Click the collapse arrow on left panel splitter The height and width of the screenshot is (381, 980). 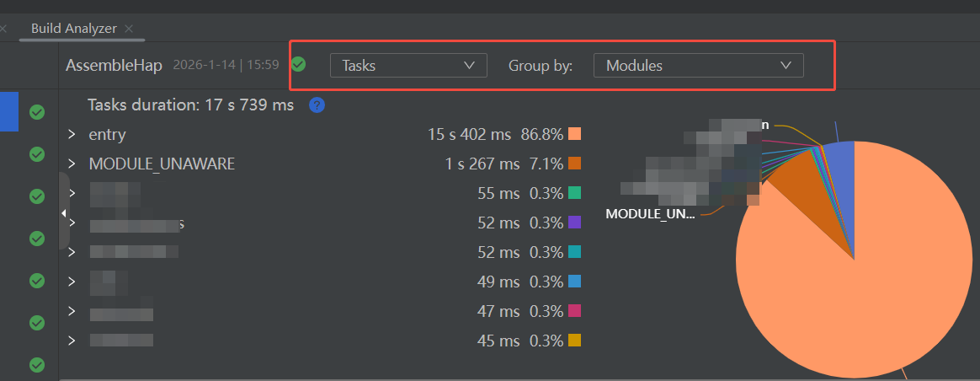pos(64,213)
